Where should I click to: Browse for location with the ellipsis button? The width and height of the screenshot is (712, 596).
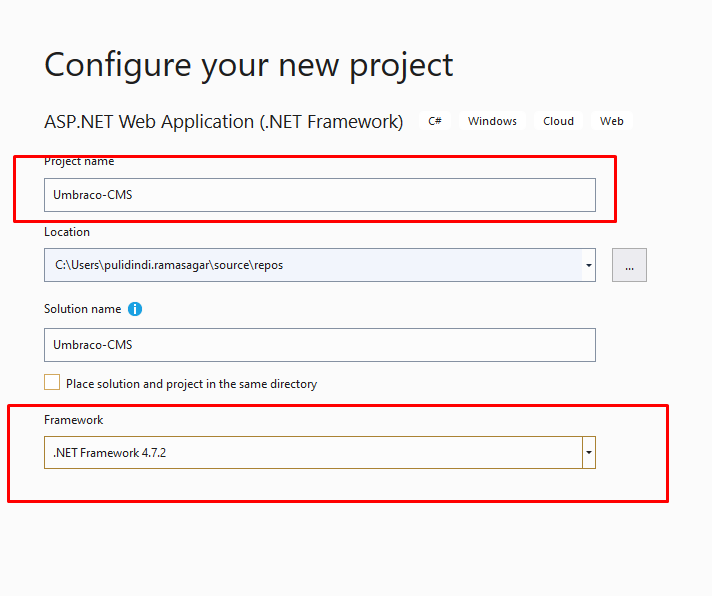click(629, 265)
